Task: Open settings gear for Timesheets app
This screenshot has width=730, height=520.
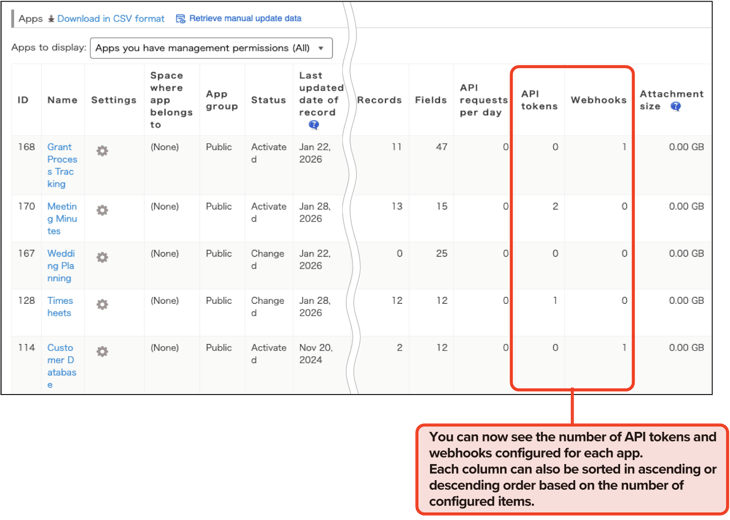Action: click(x=102, y=305)
